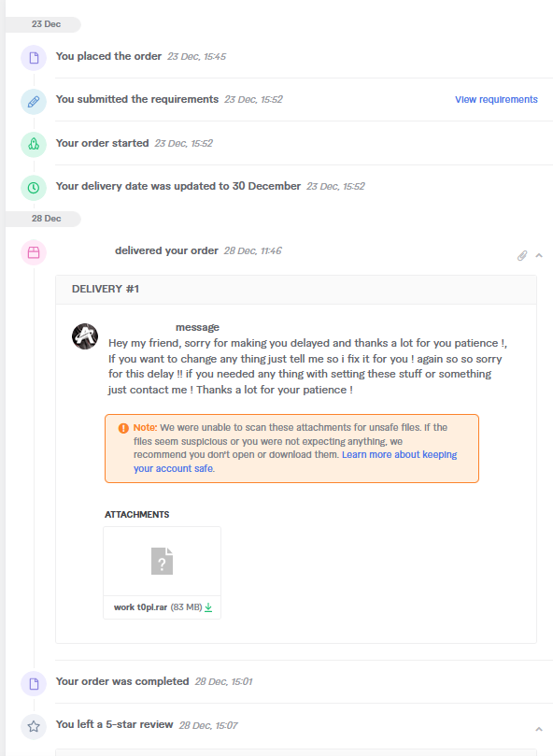Click the unknown file preview thumbnail

[162, 562]
